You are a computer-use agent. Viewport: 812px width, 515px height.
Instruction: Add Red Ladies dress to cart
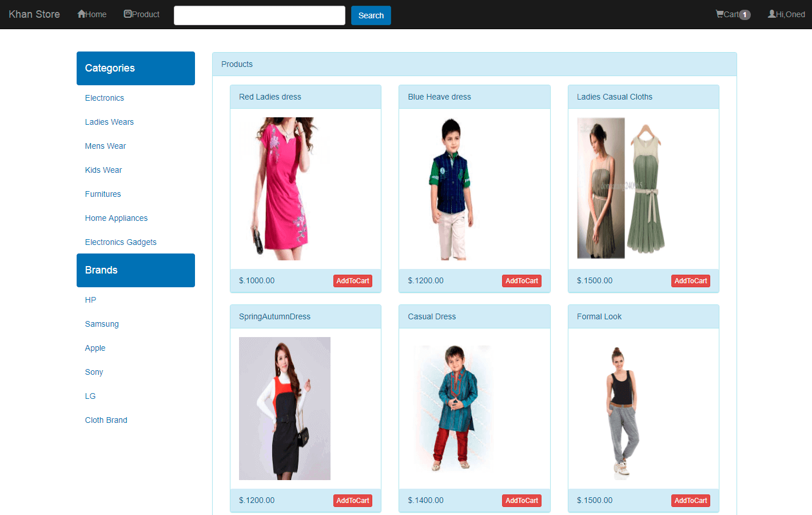pyautogui.click(x=352, y=281)
